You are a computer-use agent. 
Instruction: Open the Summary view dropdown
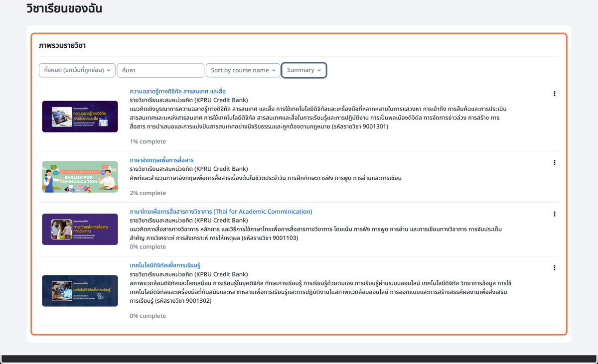[304, 70]
